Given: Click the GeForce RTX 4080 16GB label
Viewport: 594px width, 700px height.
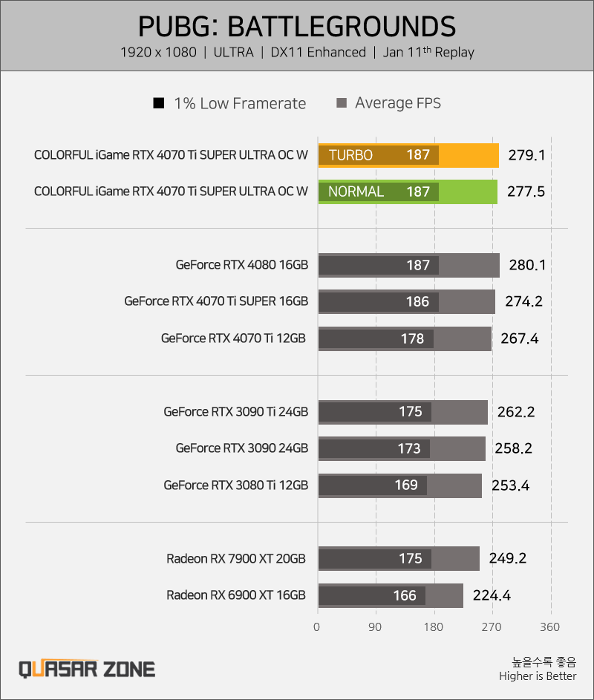Looking at the screenshot, I should pos(241,265).
